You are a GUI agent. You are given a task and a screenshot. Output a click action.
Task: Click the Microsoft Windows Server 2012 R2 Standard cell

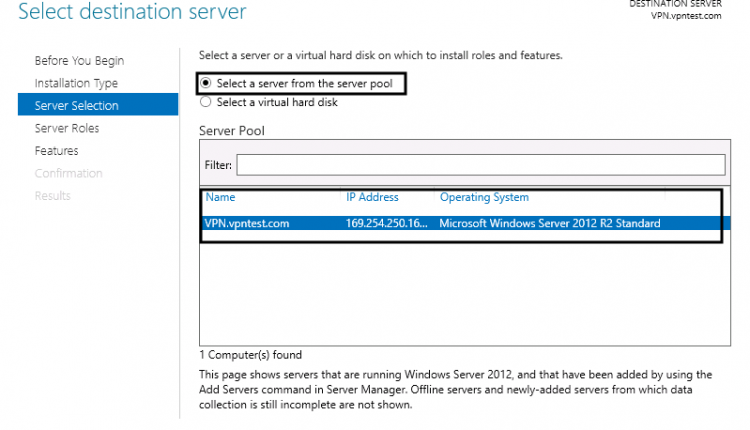click(550, 224)
